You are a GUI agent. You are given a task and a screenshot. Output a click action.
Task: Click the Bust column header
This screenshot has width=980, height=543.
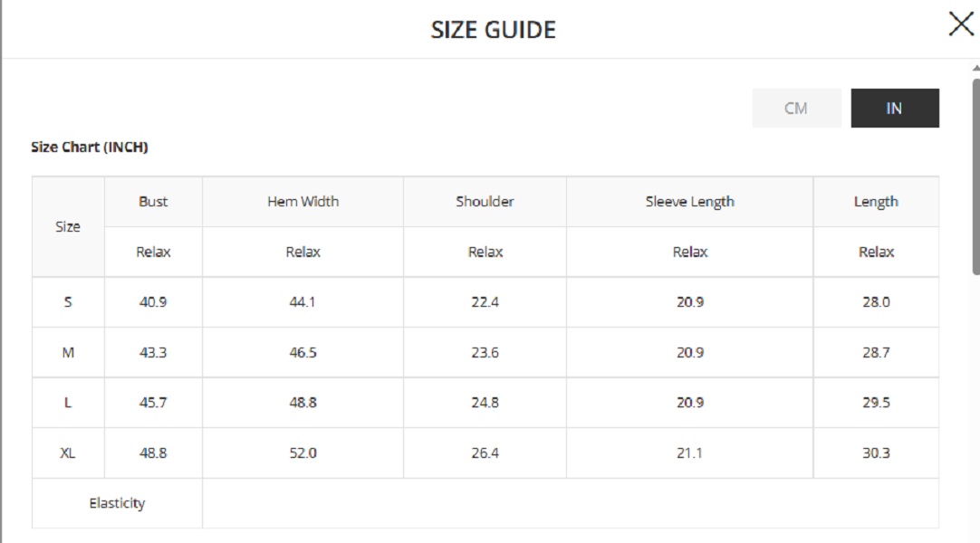[153, 202]
